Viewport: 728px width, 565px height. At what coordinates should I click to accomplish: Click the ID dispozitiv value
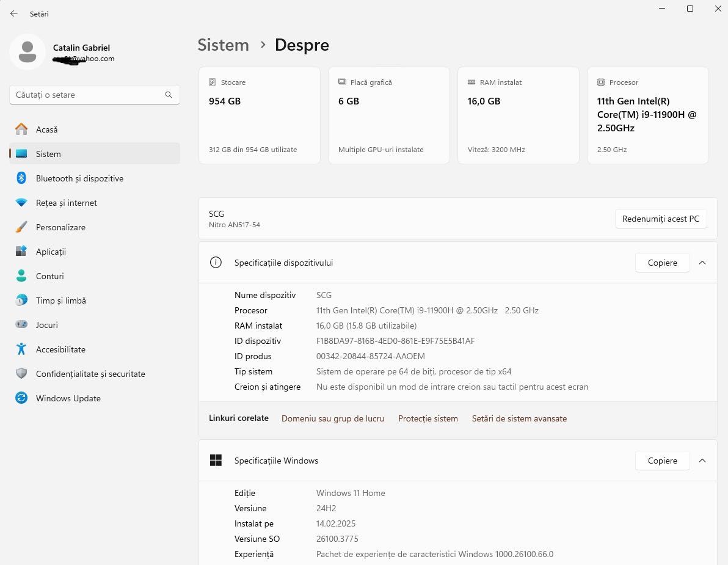[x=396, y=341]
